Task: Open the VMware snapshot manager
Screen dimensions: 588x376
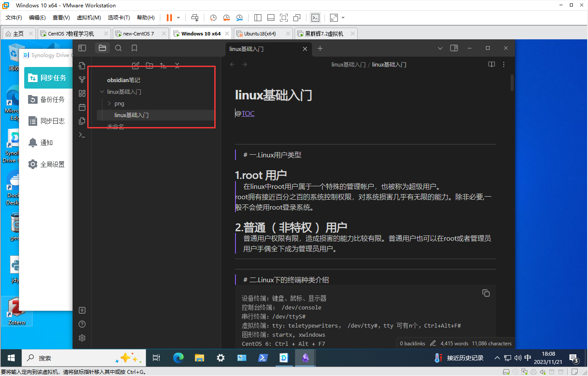Action: pos(239,18)
